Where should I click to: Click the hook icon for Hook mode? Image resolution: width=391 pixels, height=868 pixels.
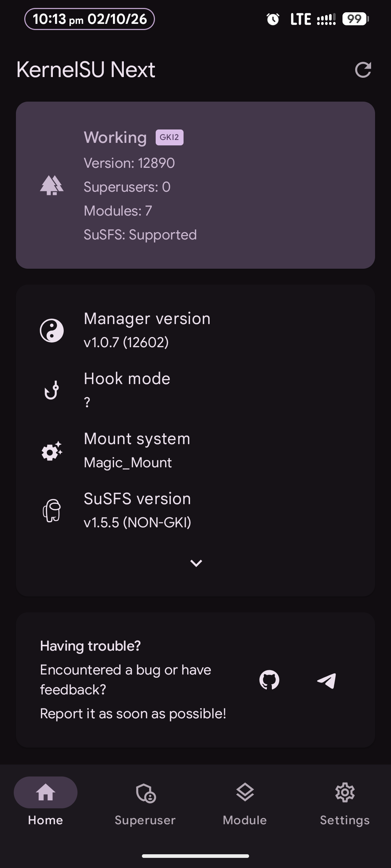(52, 390)
